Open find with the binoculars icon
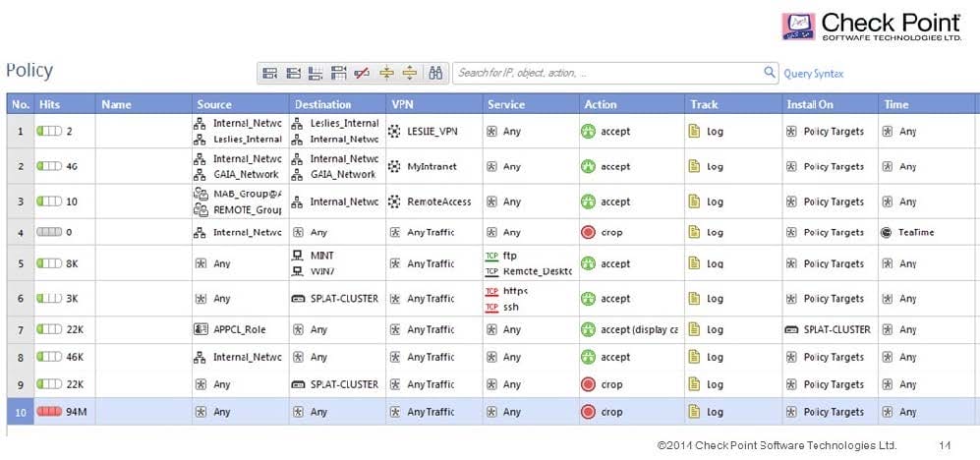This screenshot has height=460, width=980. click(435, 73)
